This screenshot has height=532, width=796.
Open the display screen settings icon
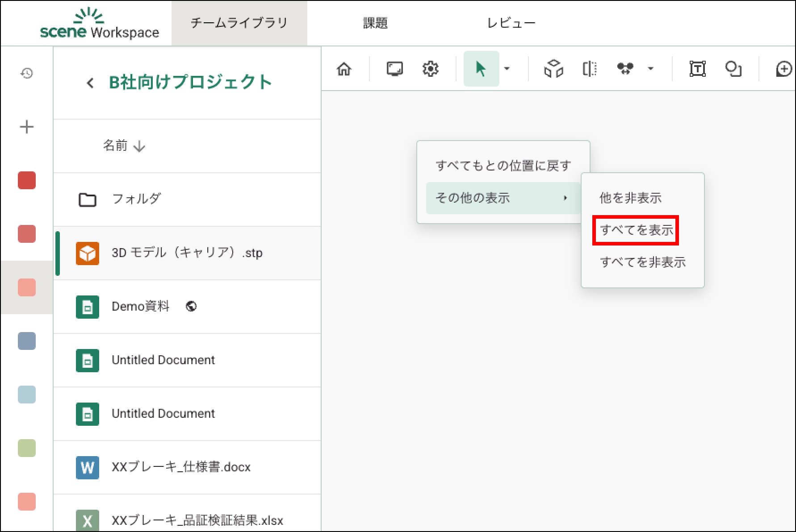pos(394,69)
